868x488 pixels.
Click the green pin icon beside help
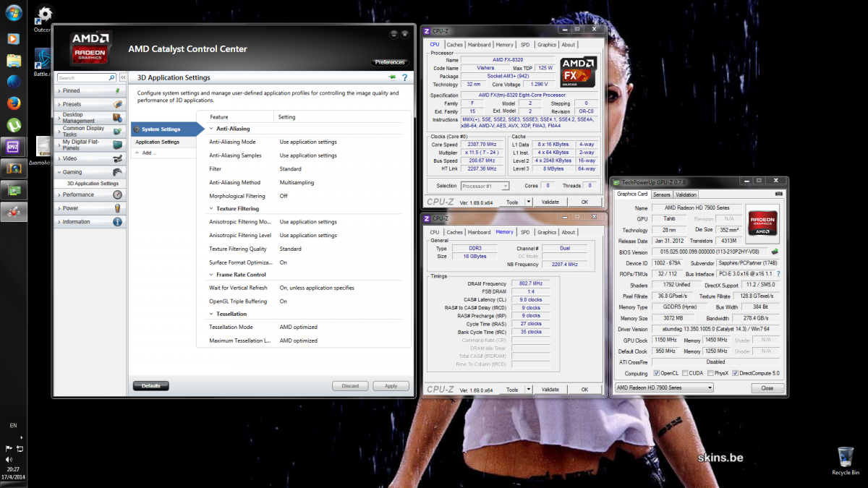pos(392,77)
